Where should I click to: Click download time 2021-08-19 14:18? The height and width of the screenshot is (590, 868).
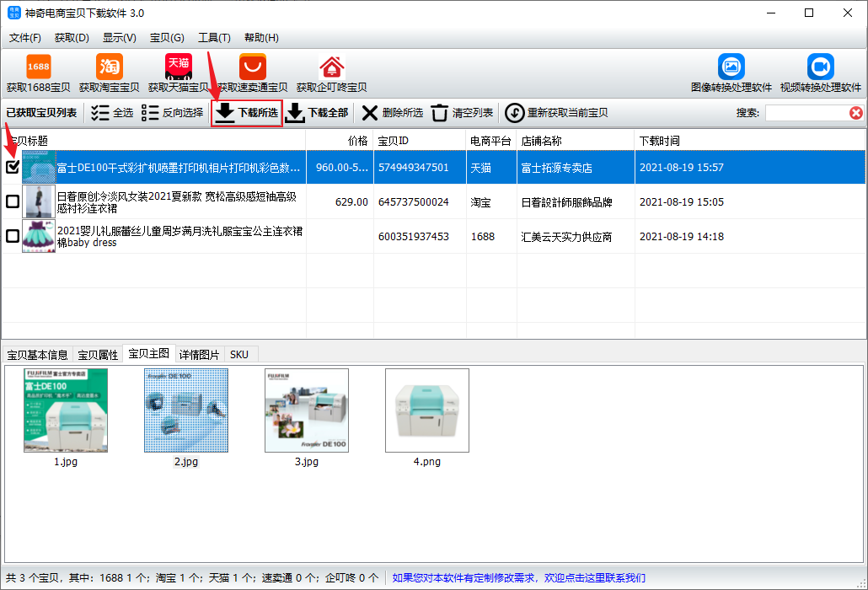(682, 237)
